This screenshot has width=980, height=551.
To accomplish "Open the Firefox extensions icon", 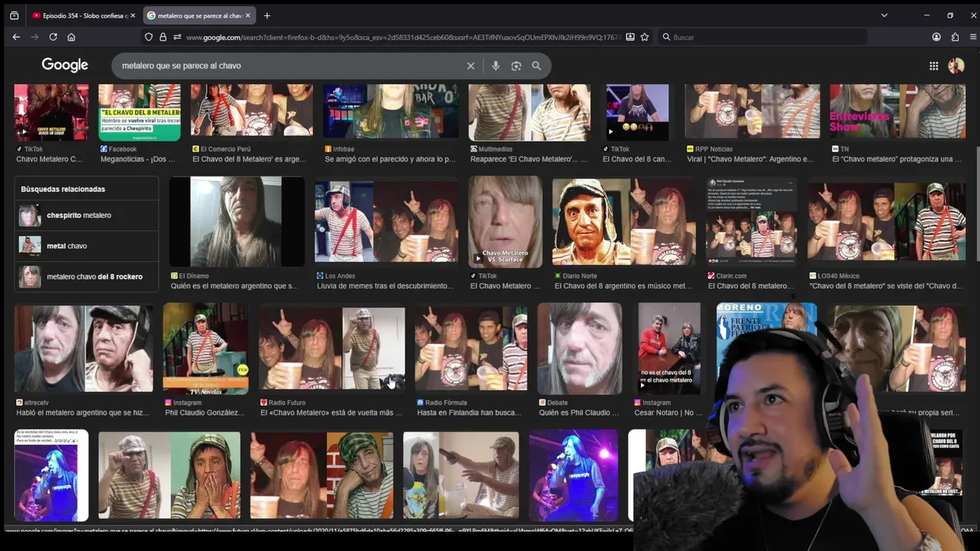I will point(955,37).
